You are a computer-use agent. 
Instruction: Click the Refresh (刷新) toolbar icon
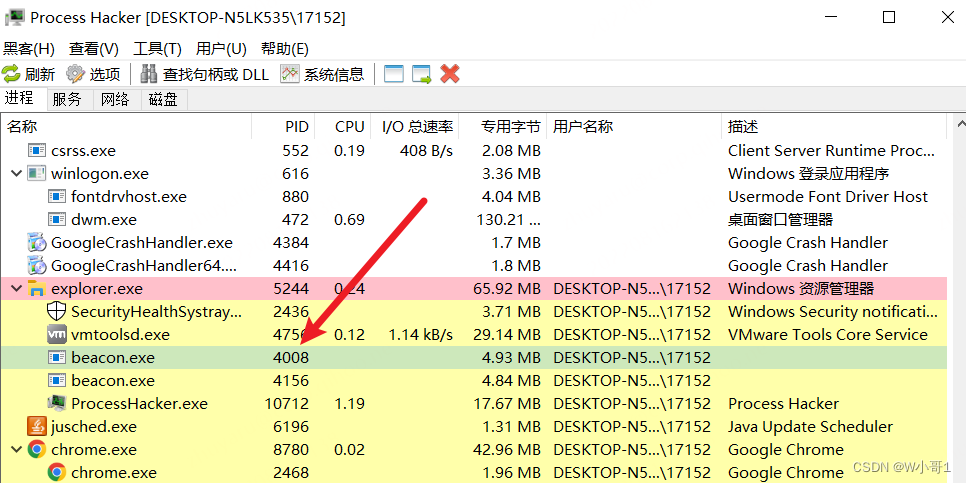pyautogui.click(x=11, y=75)
